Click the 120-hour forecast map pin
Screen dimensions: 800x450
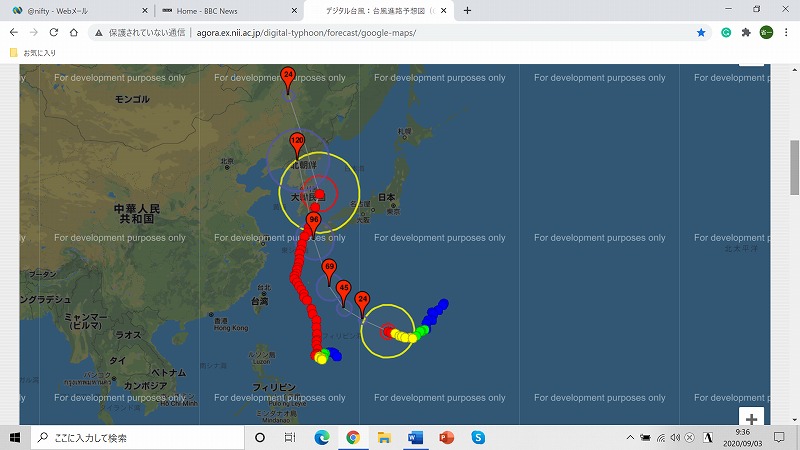[297, 141]
